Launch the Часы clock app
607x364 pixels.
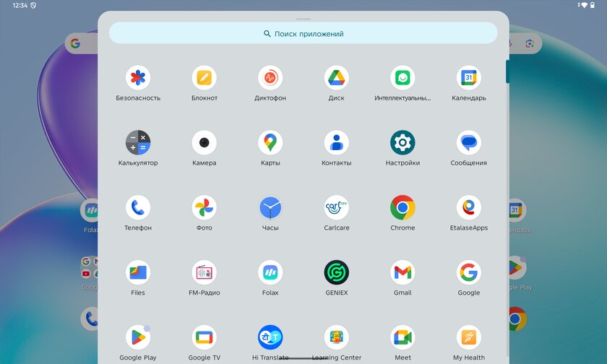[x=270, y=208]
